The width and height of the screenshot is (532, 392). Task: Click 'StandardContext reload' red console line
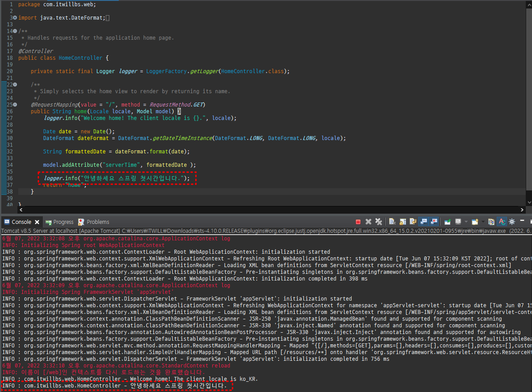116,366
